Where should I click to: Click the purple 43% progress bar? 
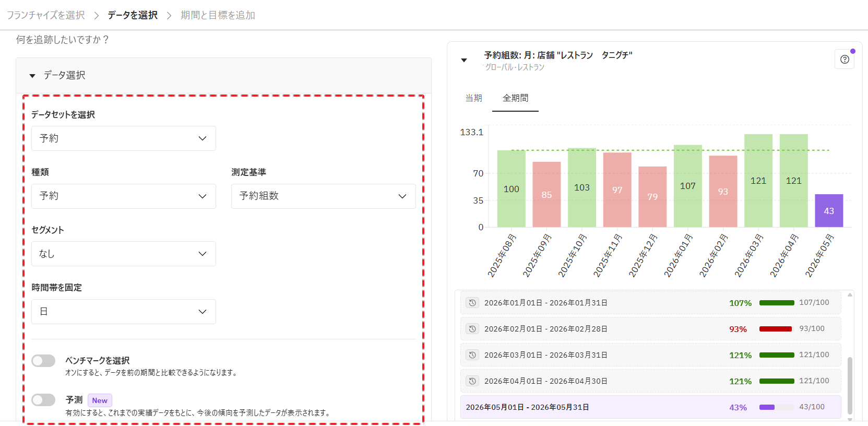pos(777,407)
